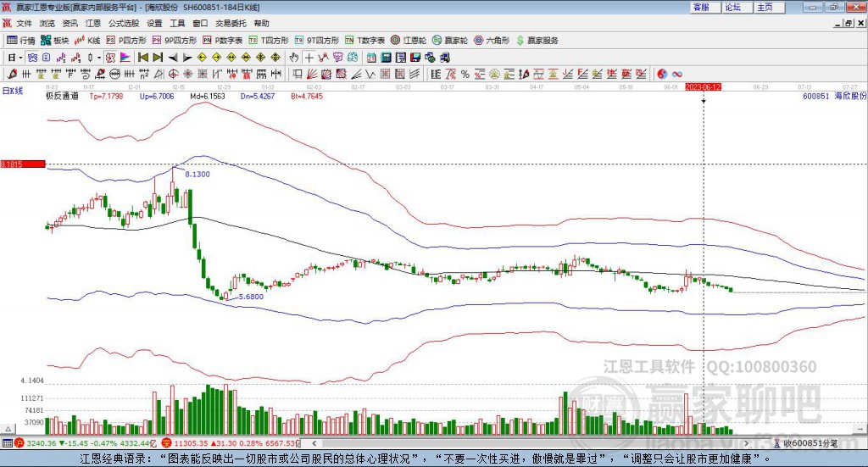Click the red-blue yin-yang icon

coord(661,74)
